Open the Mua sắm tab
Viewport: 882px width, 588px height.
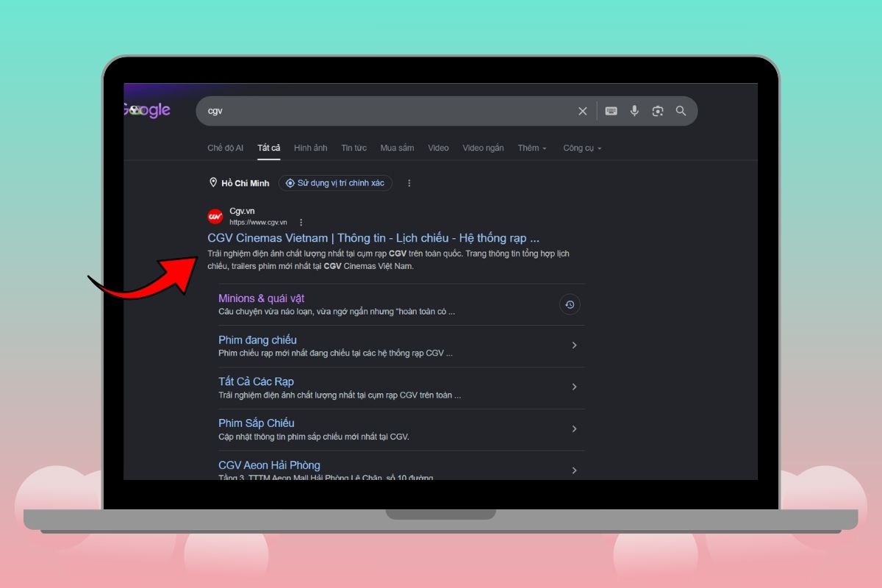(397, 148)
